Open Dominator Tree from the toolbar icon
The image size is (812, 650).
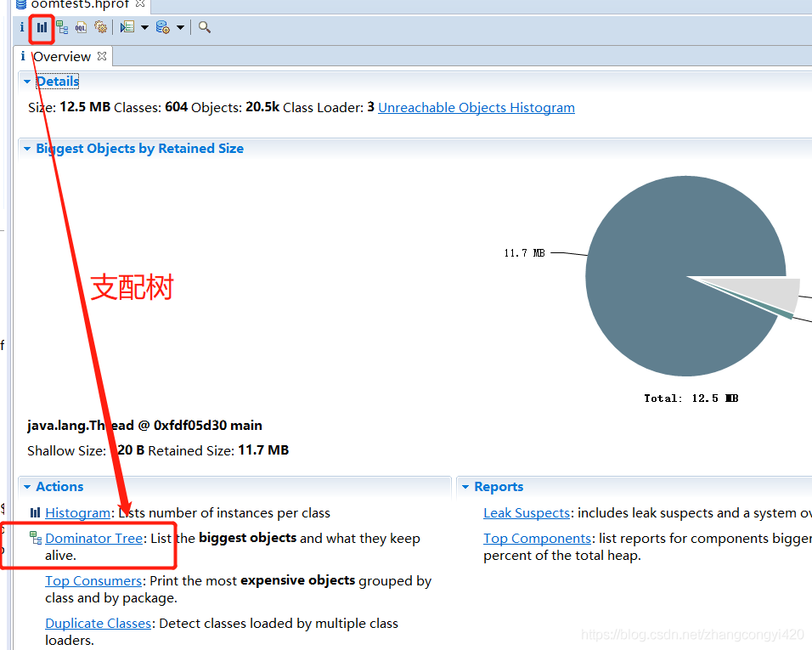(x=62, y=27)
